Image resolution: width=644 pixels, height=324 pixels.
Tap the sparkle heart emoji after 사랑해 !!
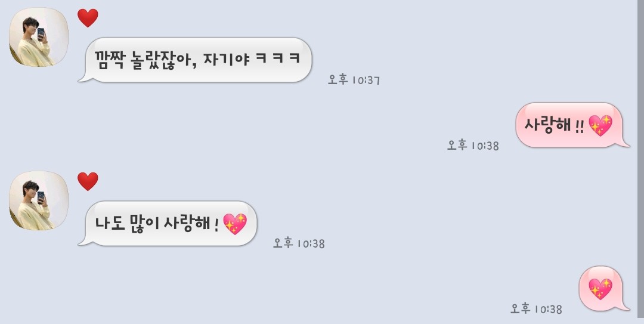point(600,125)
